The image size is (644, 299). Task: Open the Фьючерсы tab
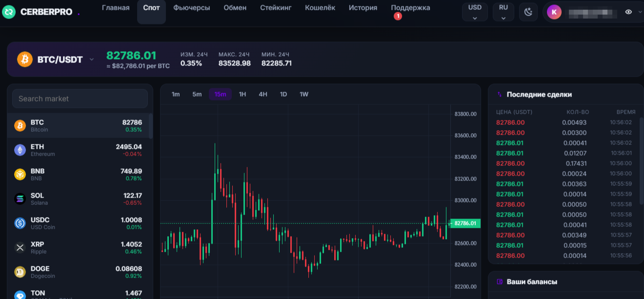click(x=192, y=8)
